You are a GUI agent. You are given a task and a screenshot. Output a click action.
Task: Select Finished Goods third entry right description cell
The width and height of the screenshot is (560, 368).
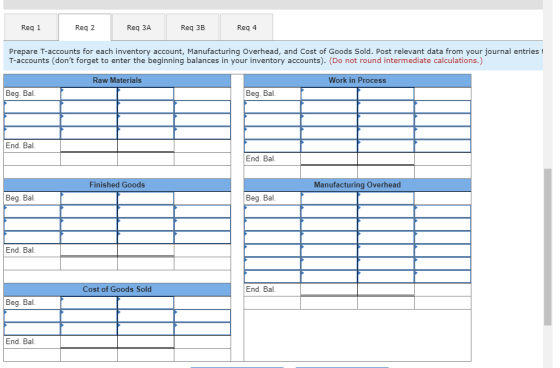click(202, 237)
